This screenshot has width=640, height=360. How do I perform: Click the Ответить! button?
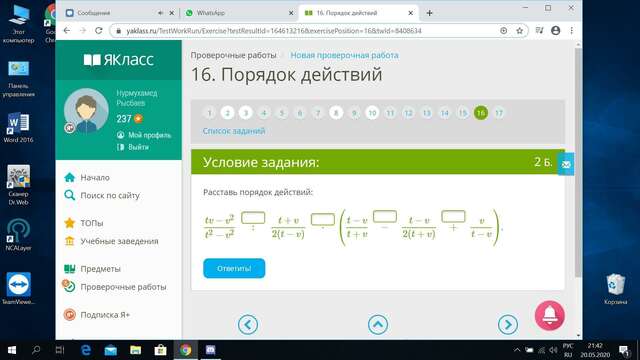click(234, 269)
